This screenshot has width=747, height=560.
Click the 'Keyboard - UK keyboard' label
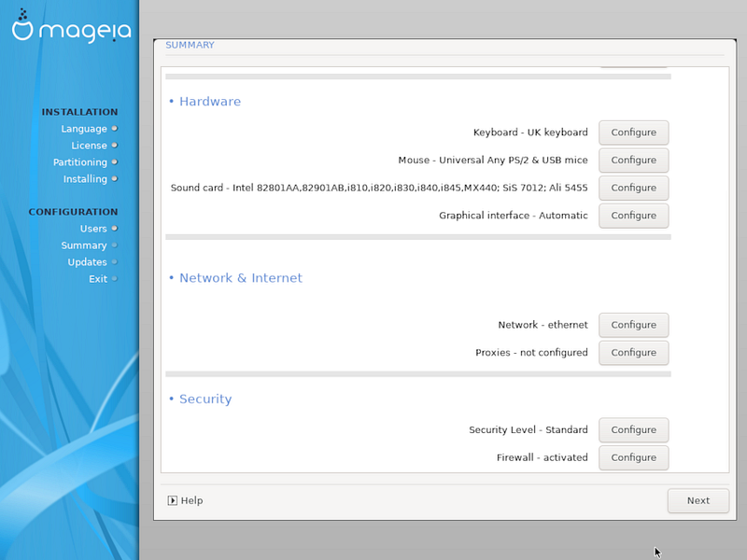pyautogui.click(x=530, y=133)
